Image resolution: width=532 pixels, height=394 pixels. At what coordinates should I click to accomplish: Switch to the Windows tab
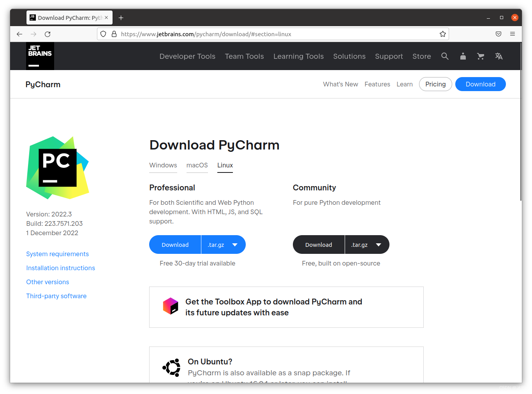pyautogui.click(x=163, y=165)
